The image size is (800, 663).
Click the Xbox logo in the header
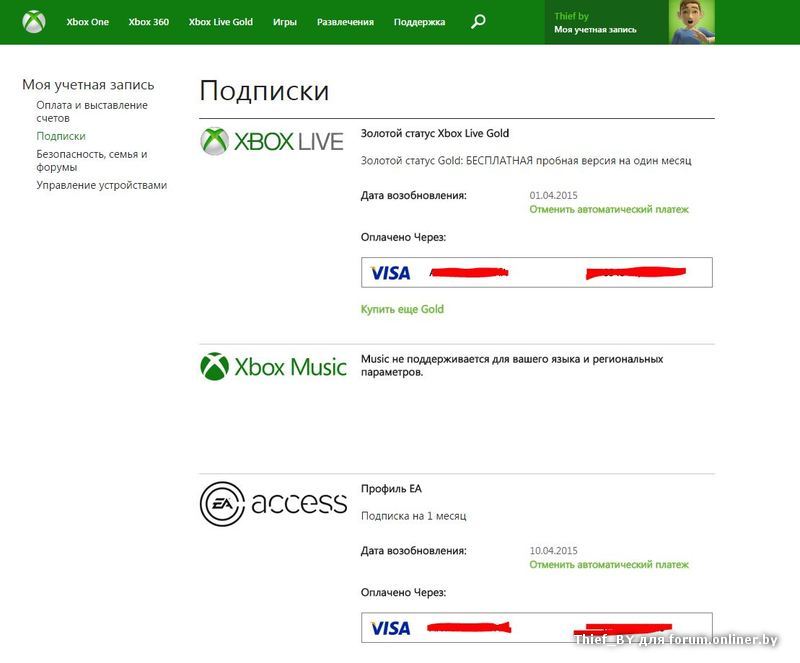tap(34, 22)
